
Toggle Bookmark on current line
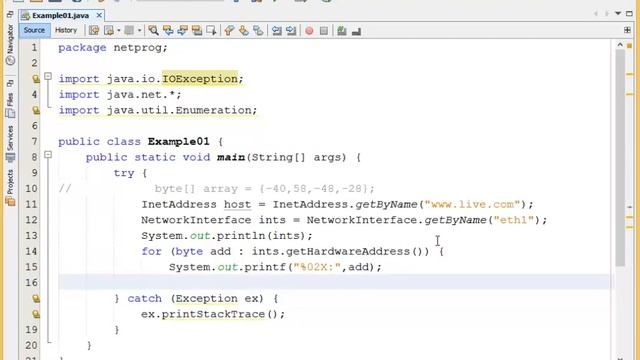(x=258, y=31)
